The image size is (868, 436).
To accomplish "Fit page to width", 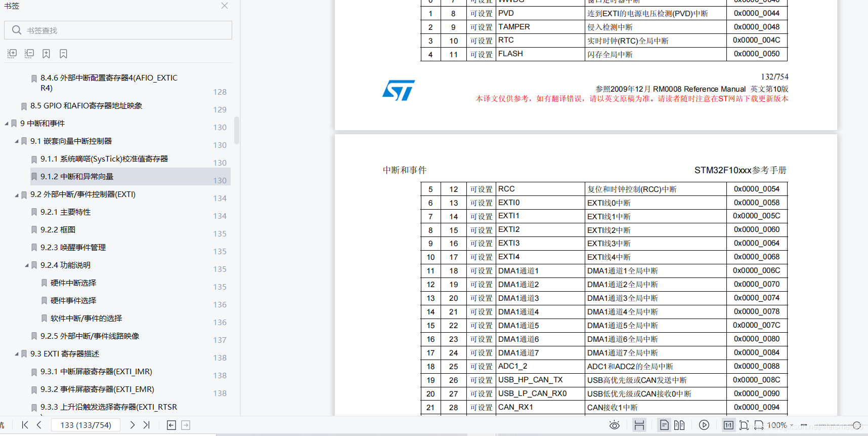I will coord(759,425).
